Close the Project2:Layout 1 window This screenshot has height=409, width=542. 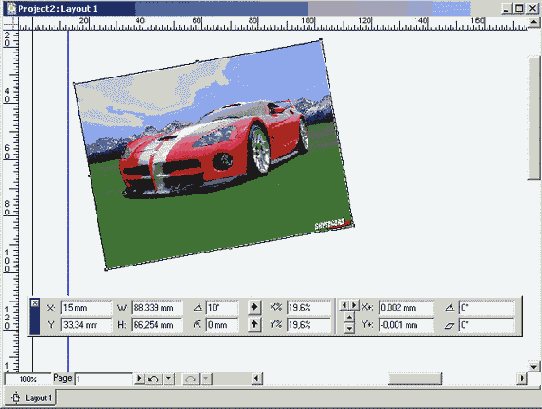tap(532, 9)
